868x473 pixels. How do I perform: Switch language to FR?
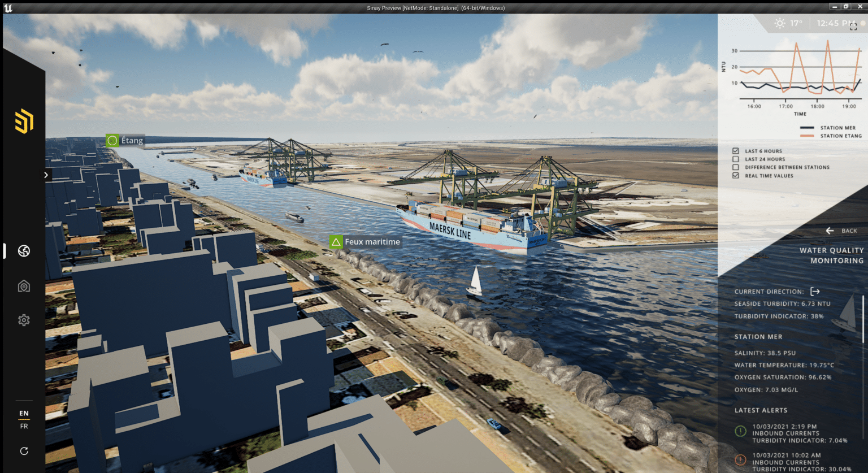pyautogui.click(x=24, y=426)
